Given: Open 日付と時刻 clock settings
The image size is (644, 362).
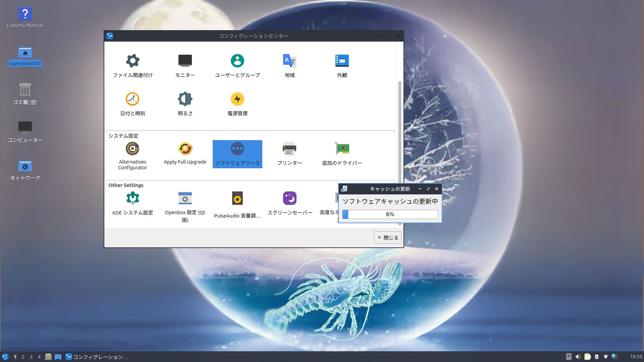Looking at the screenshot, I should coord(132,100).
